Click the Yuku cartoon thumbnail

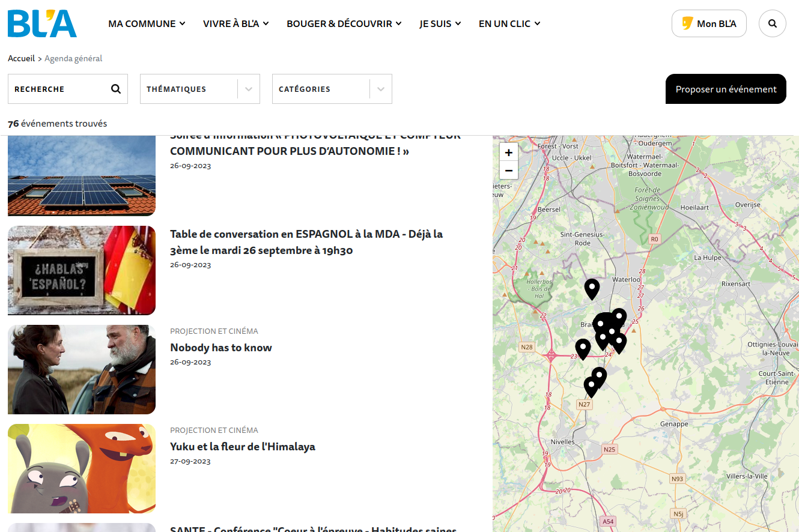click(82, 469)
